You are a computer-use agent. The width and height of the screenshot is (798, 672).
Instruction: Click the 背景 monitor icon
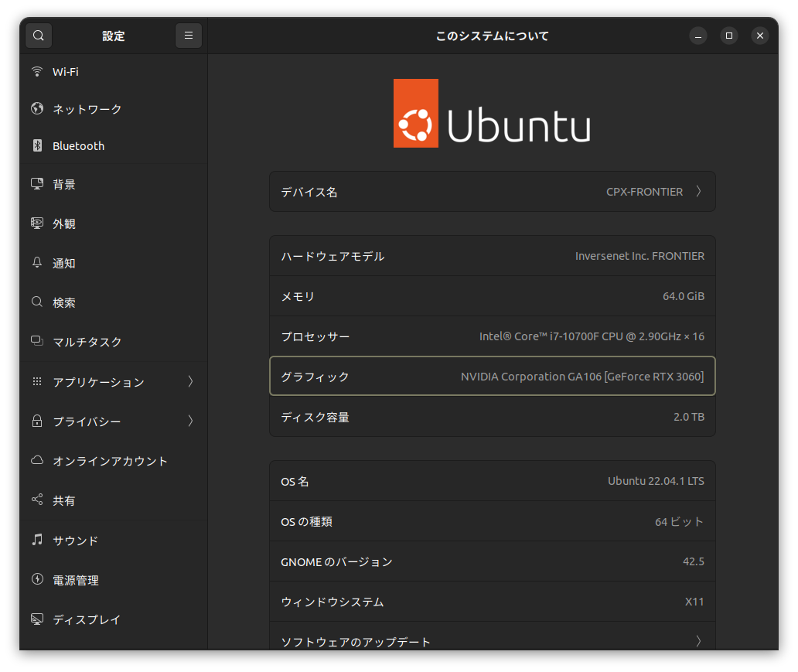pyautogui.click(x=37, y=184)
